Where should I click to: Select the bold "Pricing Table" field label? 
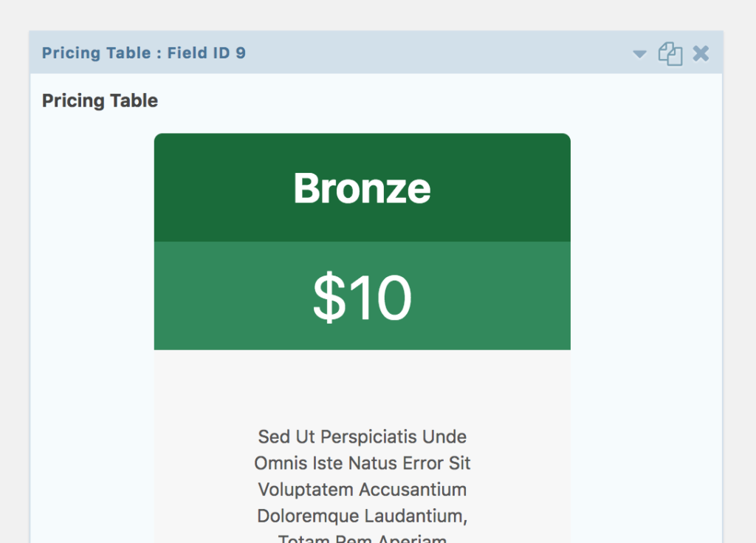coord(100,100)
